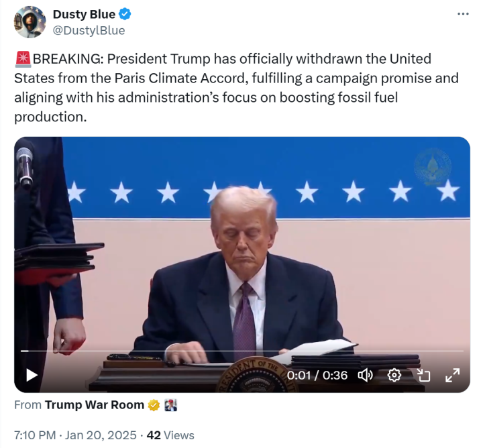
Task: Click the BREAKING tweet text body
Action: coord(235,87)
